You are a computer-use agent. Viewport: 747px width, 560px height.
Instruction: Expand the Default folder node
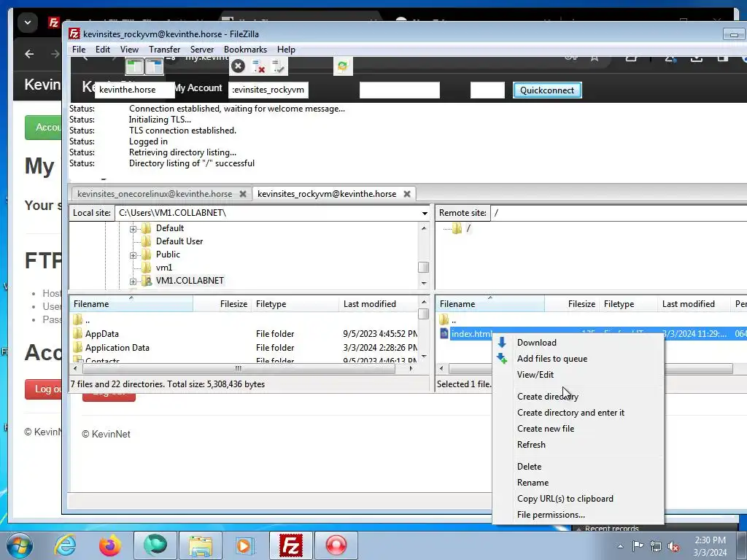pos(133,228)
